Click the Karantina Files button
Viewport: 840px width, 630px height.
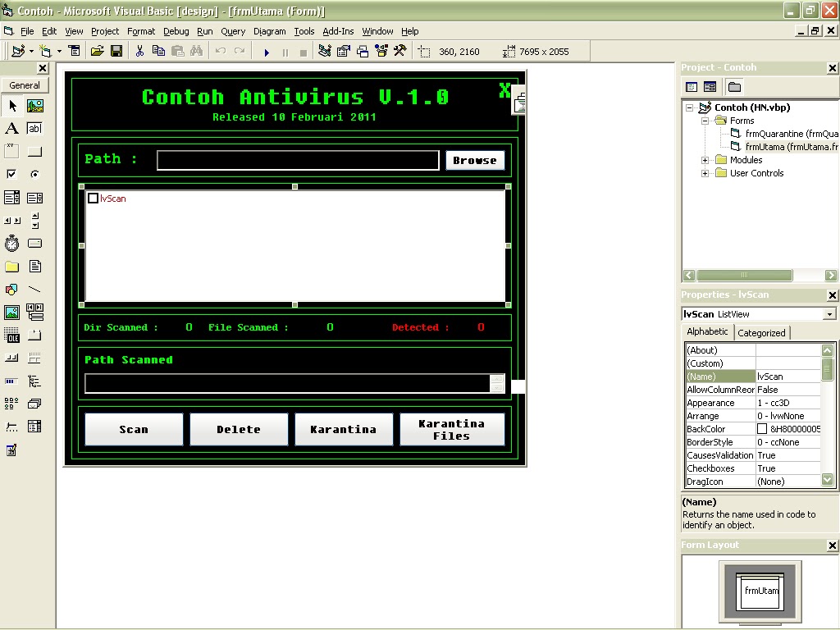point(452,429)
